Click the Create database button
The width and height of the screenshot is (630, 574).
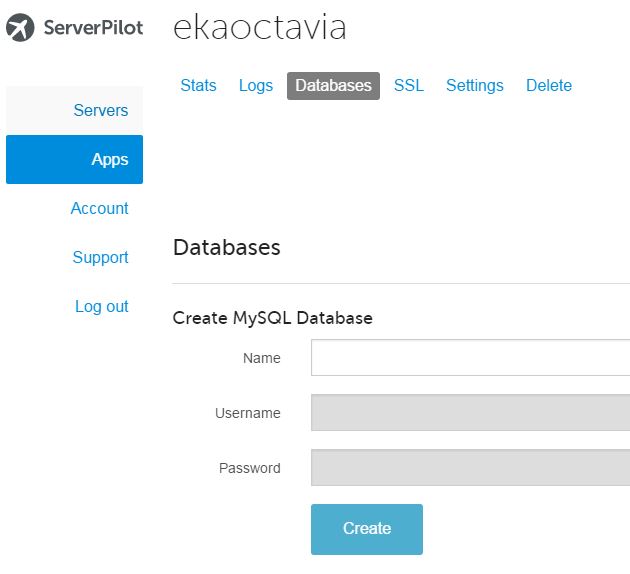[367, 529]
